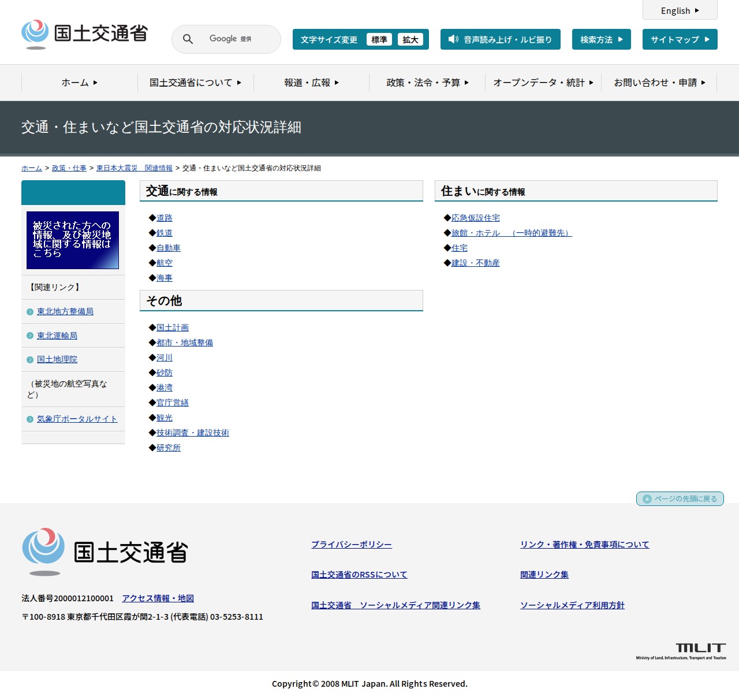The height and width of the screenshot is (700, 739).
Task: Click the MLIT wordmark at bottom right
Action: point(700,648)
